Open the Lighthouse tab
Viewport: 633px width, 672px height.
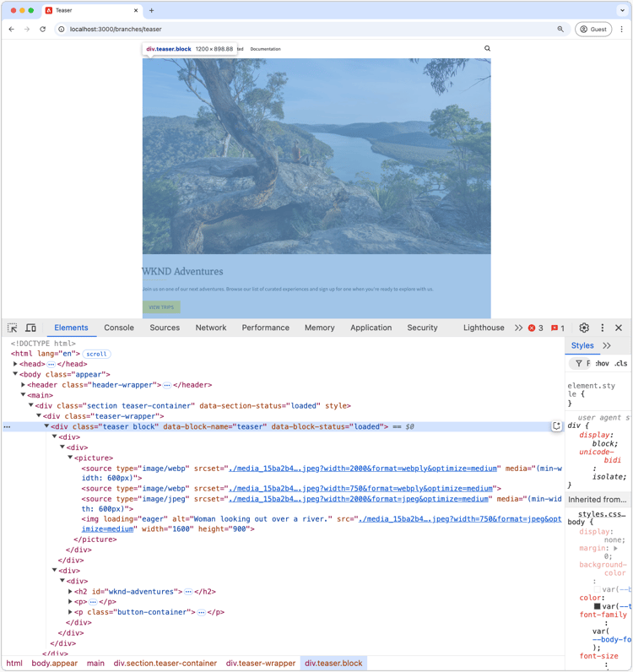pyautogui.click(x=484, y=328)
